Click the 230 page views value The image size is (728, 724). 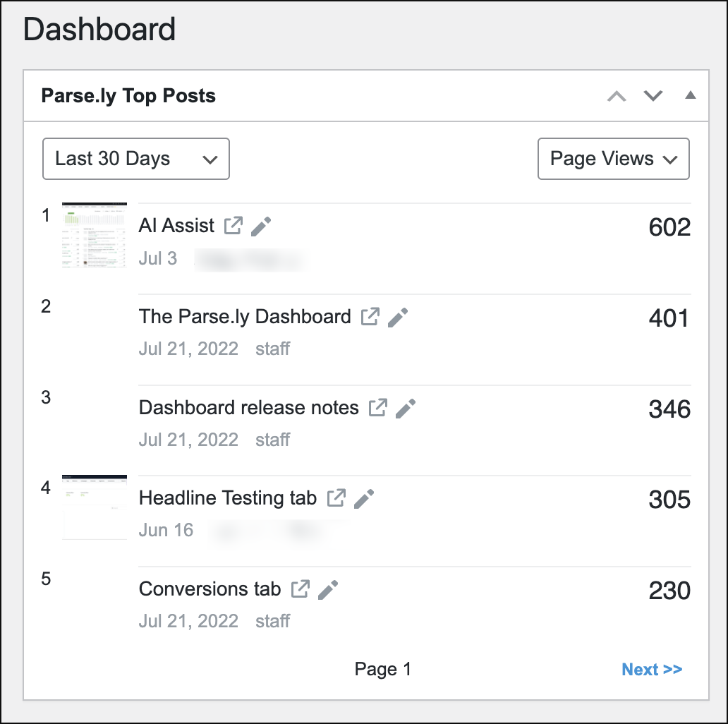(669, 591)
